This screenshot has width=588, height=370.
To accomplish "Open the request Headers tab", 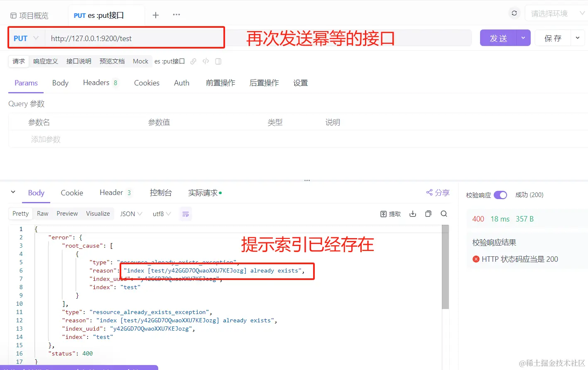I will coord(100,83).
